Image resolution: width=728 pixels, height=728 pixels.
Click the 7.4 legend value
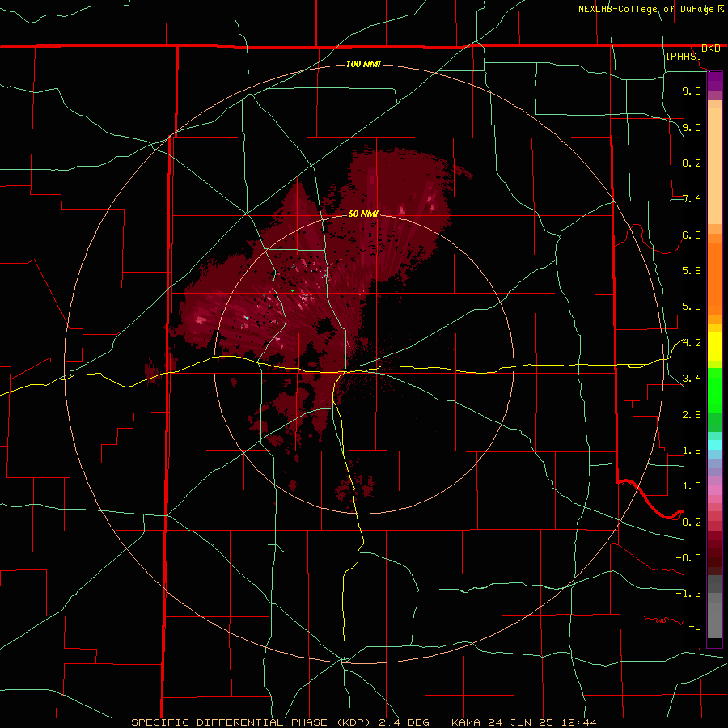[692, 199]
